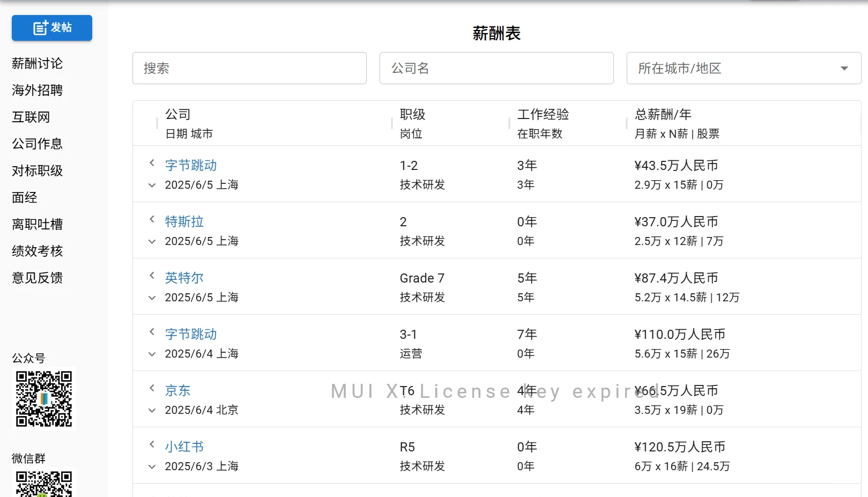Click the 运营 position text
Screen dimensions: 868x497
[x=411, y=353]
